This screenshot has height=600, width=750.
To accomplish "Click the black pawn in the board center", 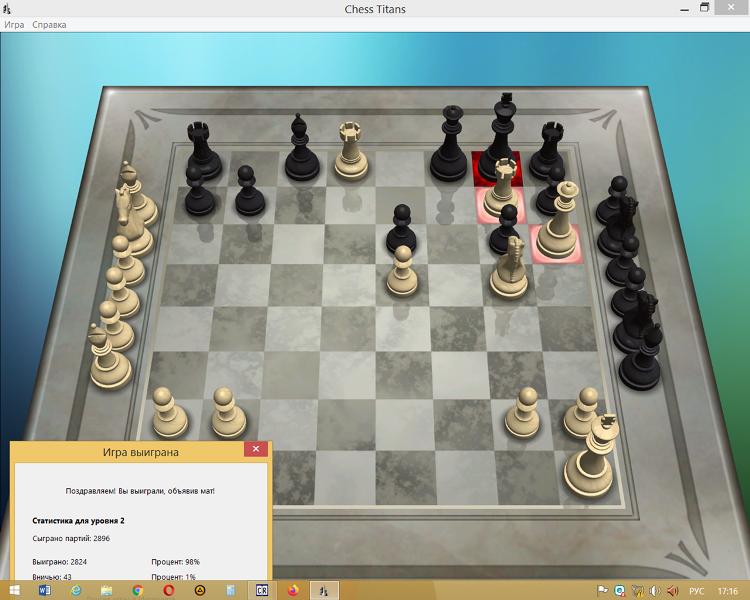I will click(402, 226).
